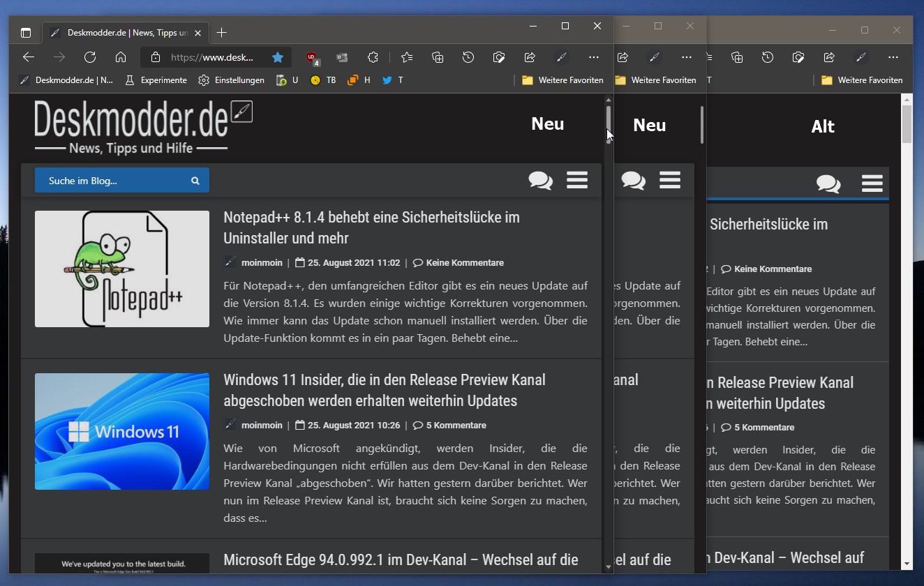Image resolution: width=924 pixels, height=586 pixels.
Task: Toggle the hamburger menu on the front page
Action: 577,180
